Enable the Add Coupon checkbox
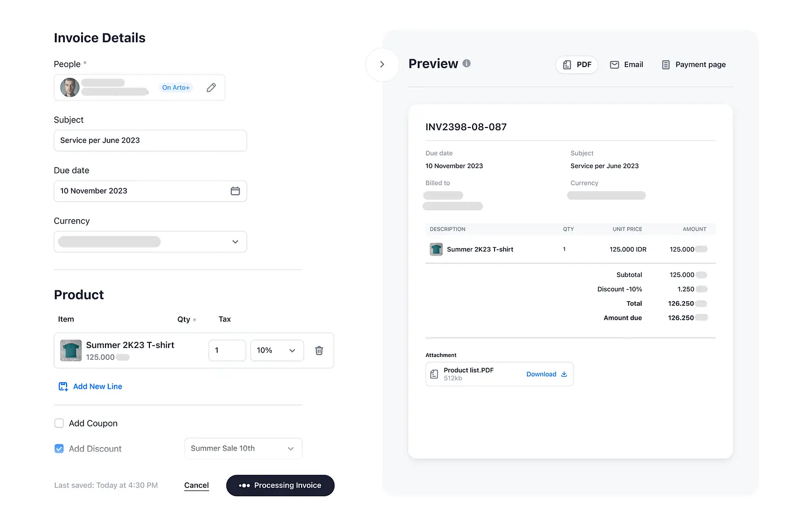The height and width of the screenshot is (511, 812). pyautogui.click(x=59, y=423)
